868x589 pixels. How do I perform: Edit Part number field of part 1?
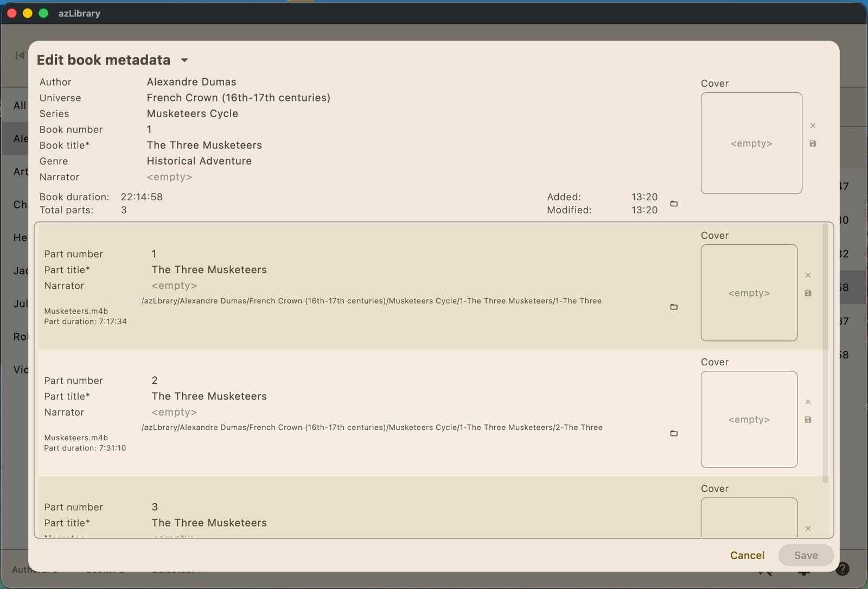tap(154, 254)
